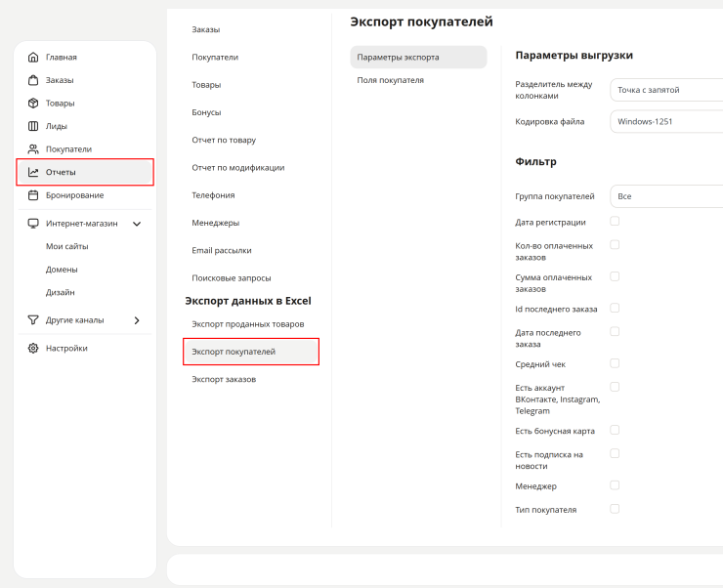Open Мои сайты submenu item
This screenshot has width=723, height=588.
[66, 246]
